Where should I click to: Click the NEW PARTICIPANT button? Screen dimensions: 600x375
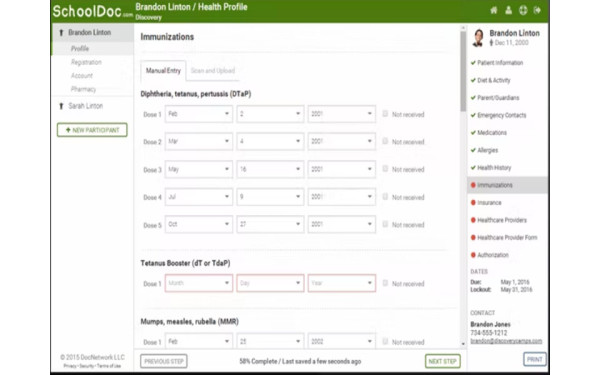tap(92, 130)
